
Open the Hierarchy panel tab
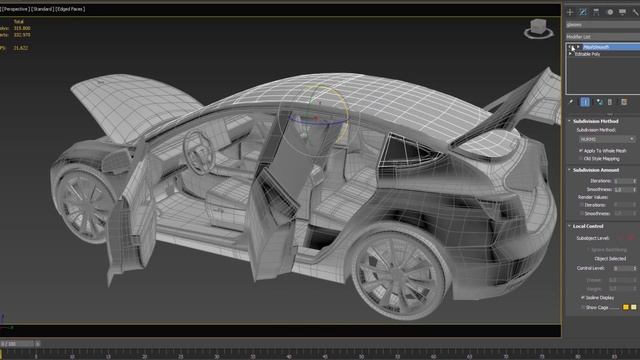click(596, 12)
